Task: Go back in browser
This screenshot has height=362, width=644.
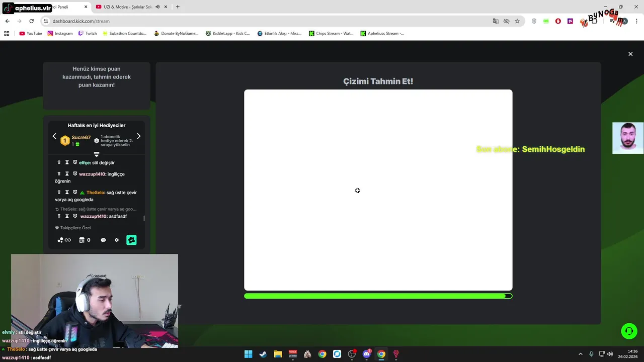Action: pyautogui.click(x=7, y=21)
